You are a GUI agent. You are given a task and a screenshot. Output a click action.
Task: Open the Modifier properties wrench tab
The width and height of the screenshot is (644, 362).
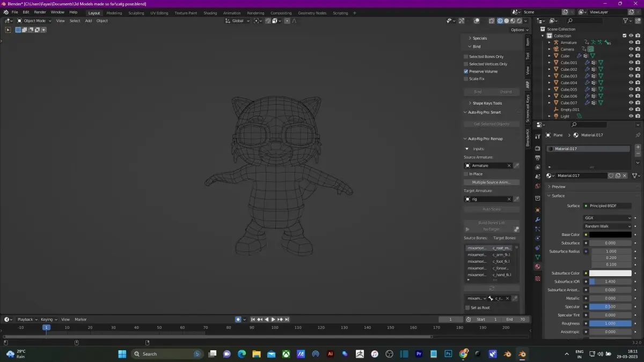tap(537, 219)
